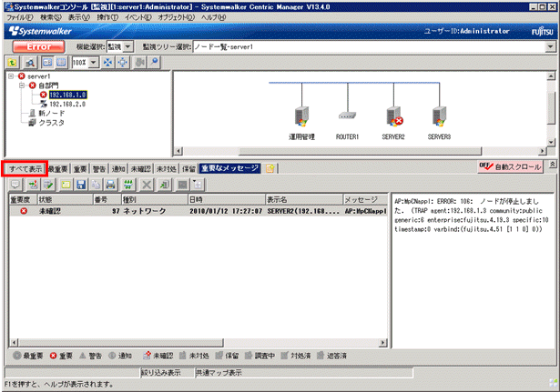This screenshot has width=560, height=392.
Task: Select the map view layout icon
Action: (47, 63)
